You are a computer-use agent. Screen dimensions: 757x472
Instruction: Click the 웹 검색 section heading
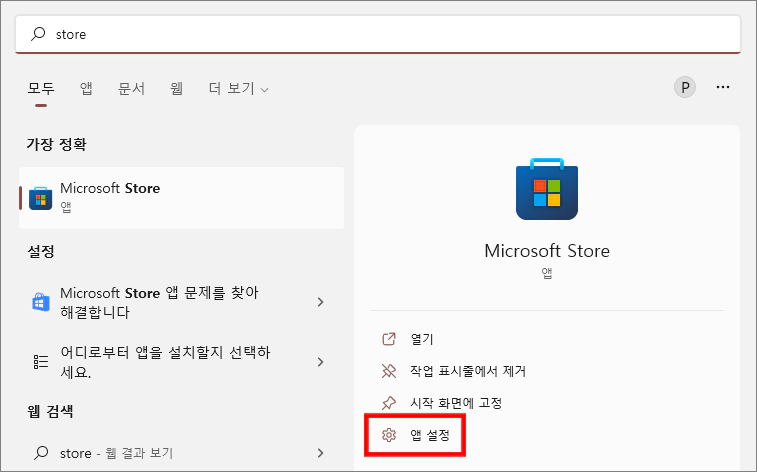(50, 412)
